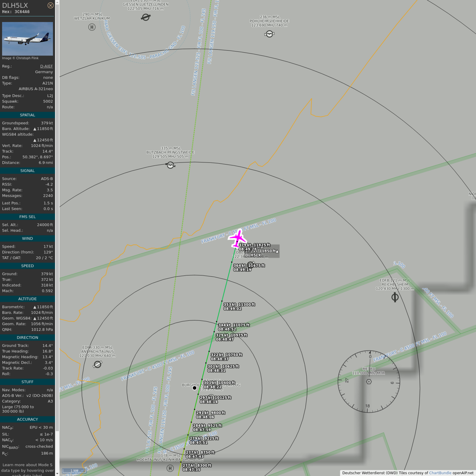Click the METRO VOR hexagon symbol
Image resolution: width=476 pixels, height=476 pixels.
[369, 381]
